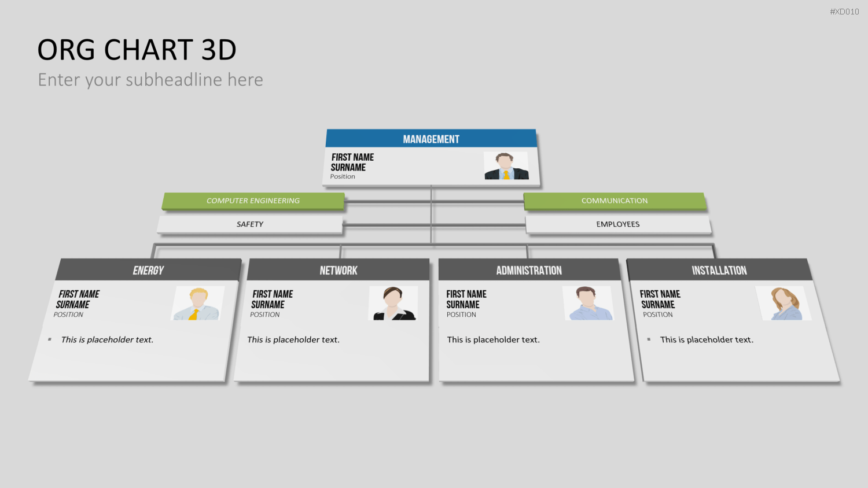
Task: Select the NETWORK department header
Action: pos(339,270)
